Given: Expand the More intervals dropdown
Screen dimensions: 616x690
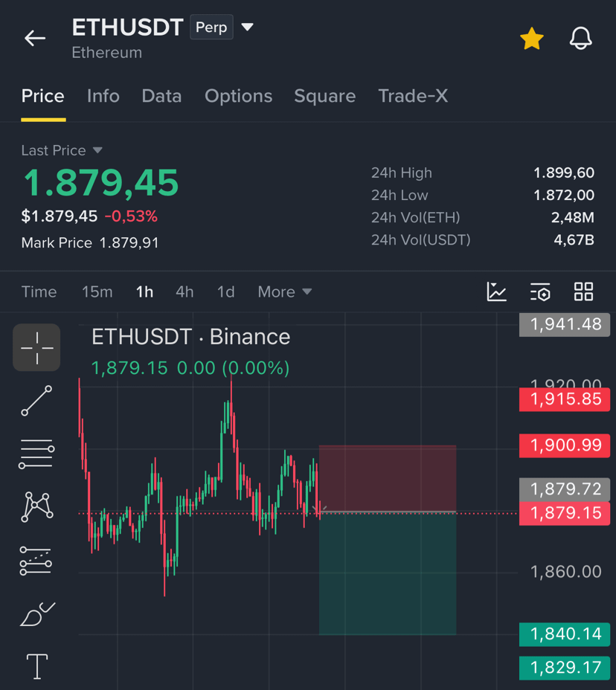Looking at the screenshot, I should [284, 291].
